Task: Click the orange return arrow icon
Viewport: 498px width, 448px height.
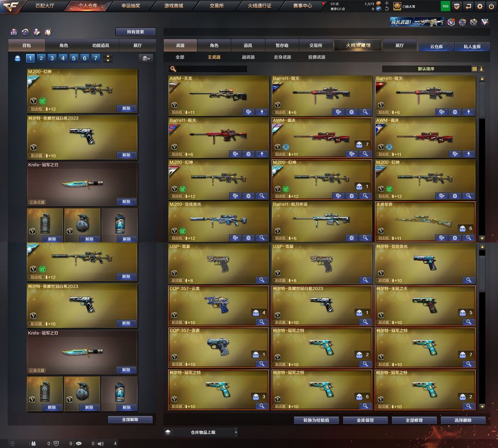Action: (x=468, y=6)
